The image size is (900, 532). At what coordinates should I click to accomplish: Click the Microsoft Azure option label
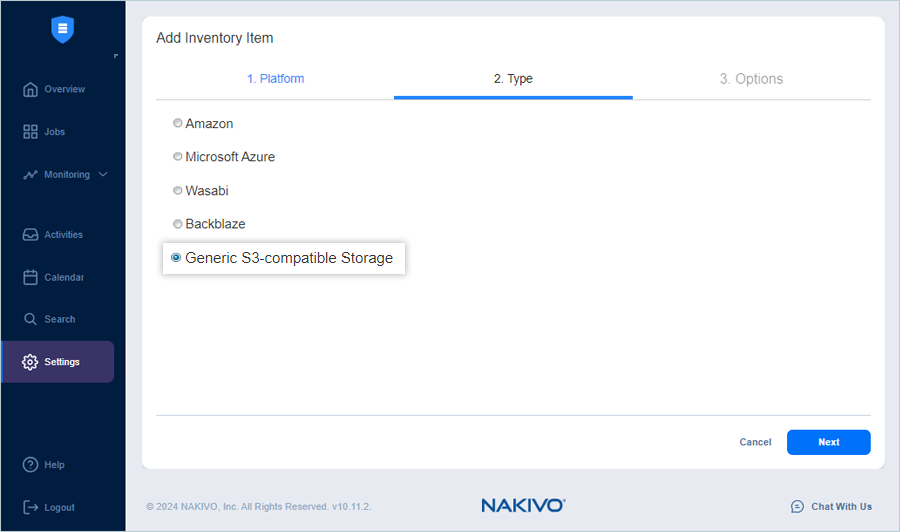coord(230,157)
